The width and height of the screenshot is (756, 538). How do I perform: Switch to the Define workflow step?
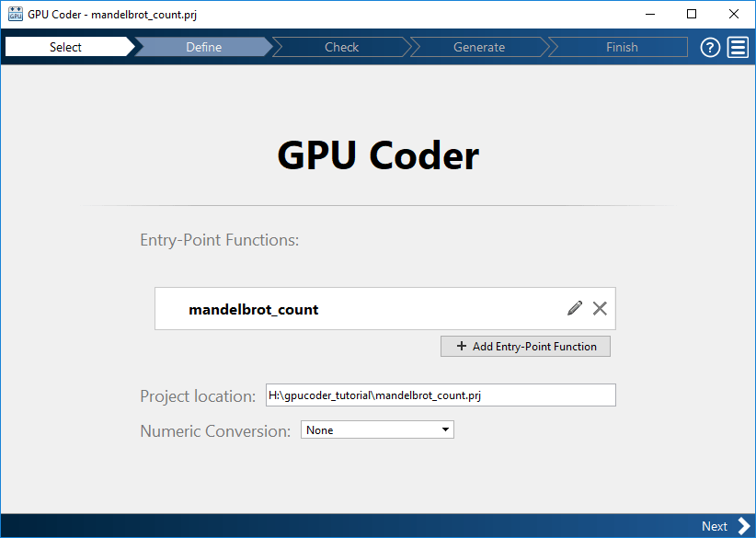(x=203, y=47)
